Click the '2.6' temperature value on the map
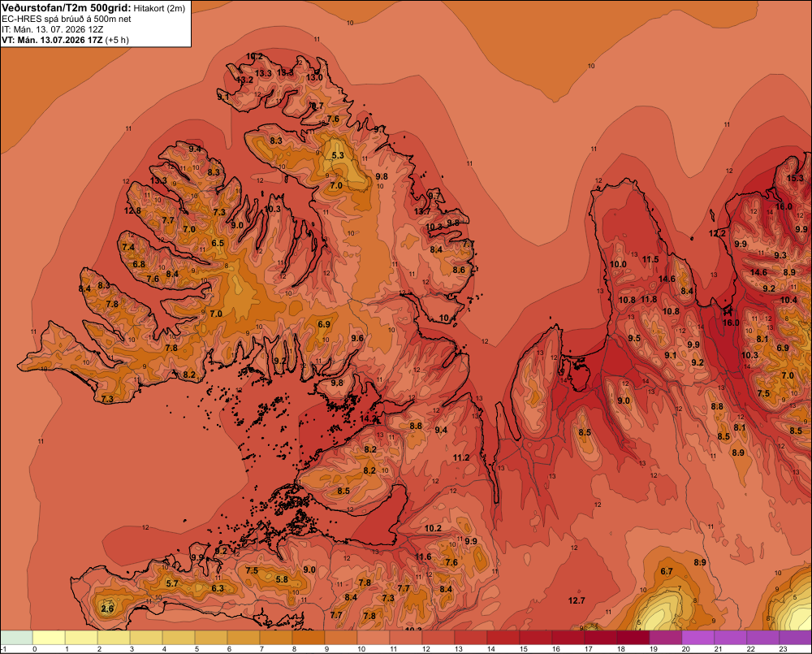Screen dimensions: 812x654 click(x=107, y=609)
